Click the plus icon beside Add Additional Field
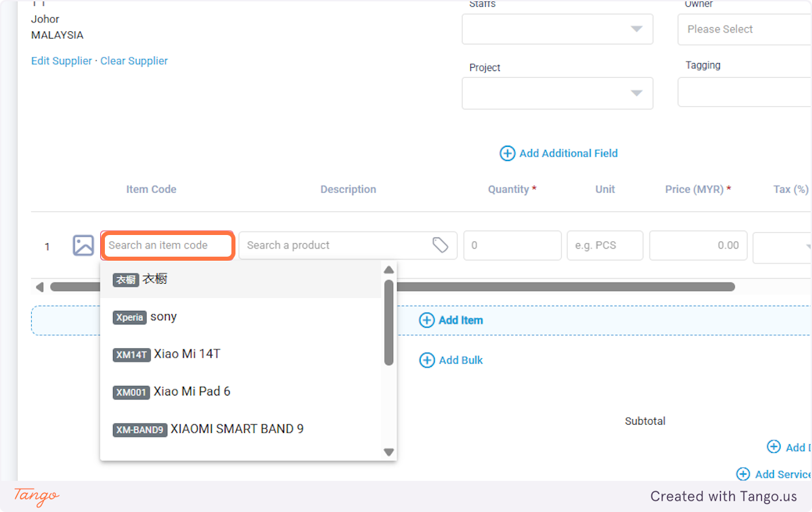This screenshot has width=812, height=512. click(x=507, y=153)
